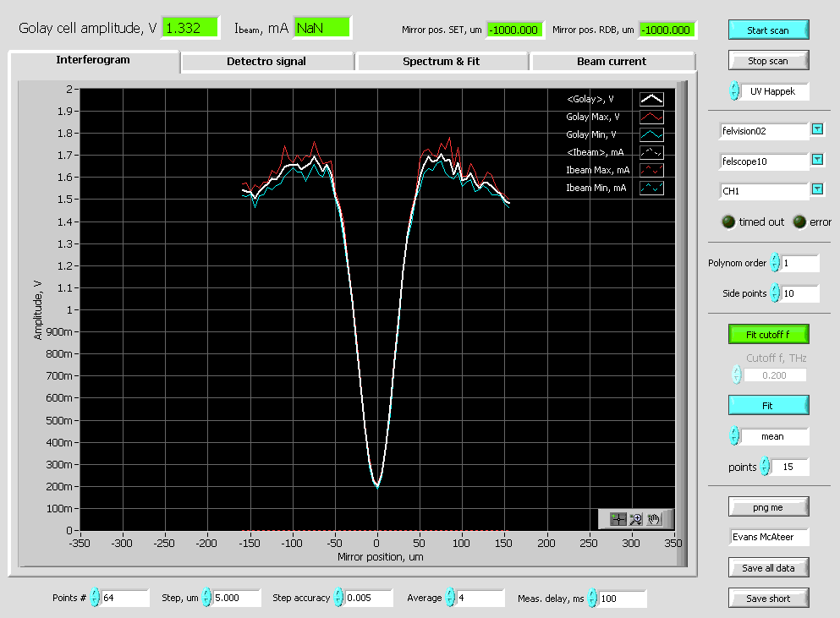The height and width of the screenshot is (618, 840).
Task: Click the Mirror position, um axis label
Action: point(381,557)
